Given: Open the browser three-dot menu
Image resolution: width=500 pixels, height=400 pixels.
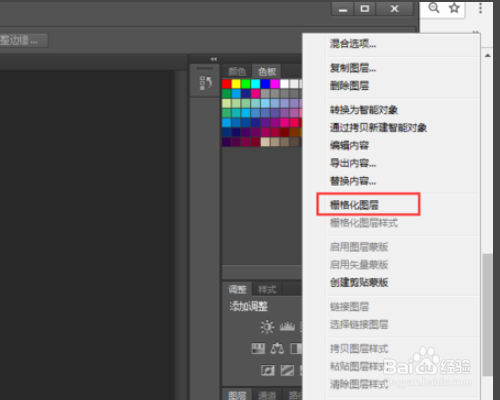Looking at the screenshot, I should pyautogui.click(x=480, y=8).
